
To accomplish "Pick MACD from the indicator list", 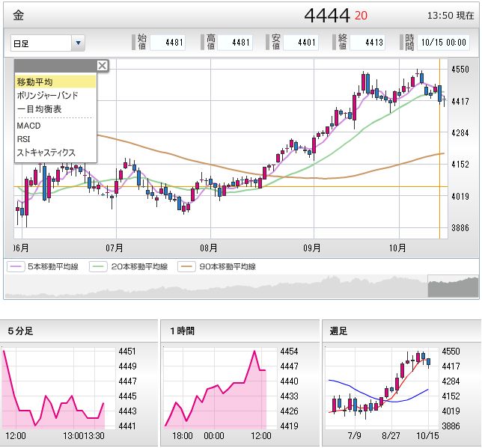I will tap(28, 126).
